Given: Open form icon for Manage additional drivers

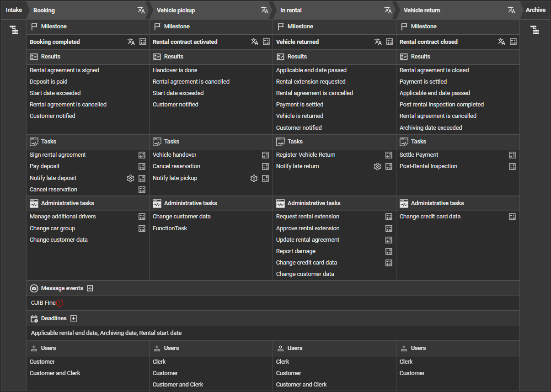Looking at the screenshot, I should [142, 217].
